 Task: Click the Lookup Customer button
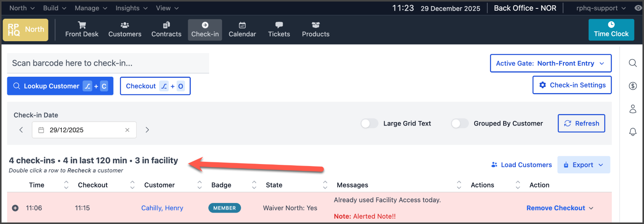(60, 86)
